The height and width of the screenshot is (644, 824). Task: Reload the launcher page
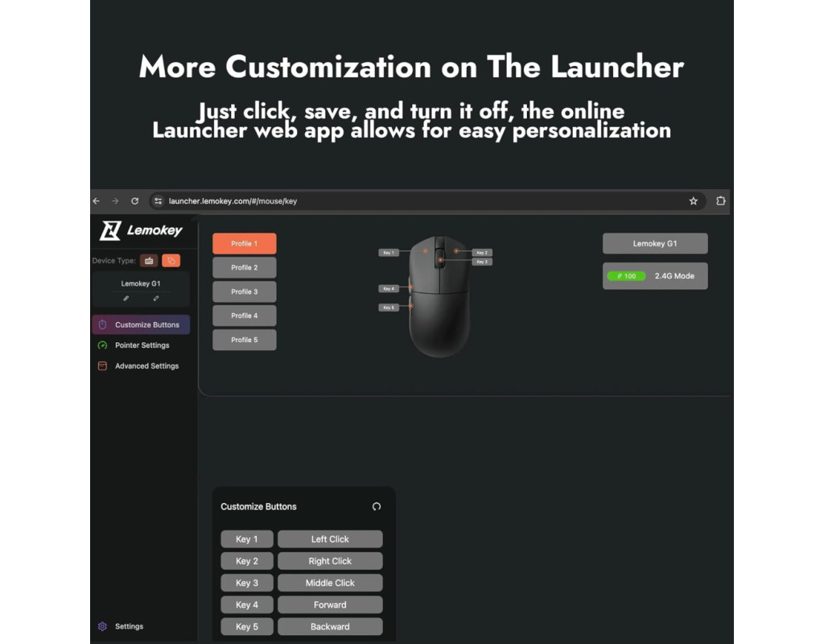[x=135, y=200]
